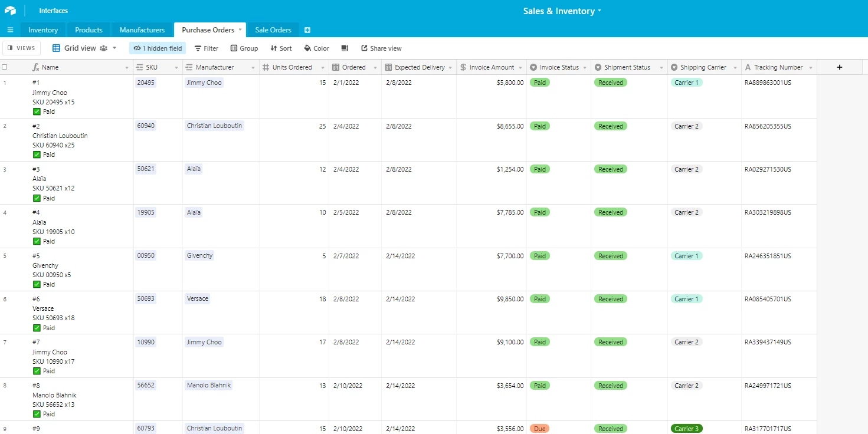Open Sales & Inventory base dropdown
The width and height of the screenshot is (868, 434).
pos(600,11)
